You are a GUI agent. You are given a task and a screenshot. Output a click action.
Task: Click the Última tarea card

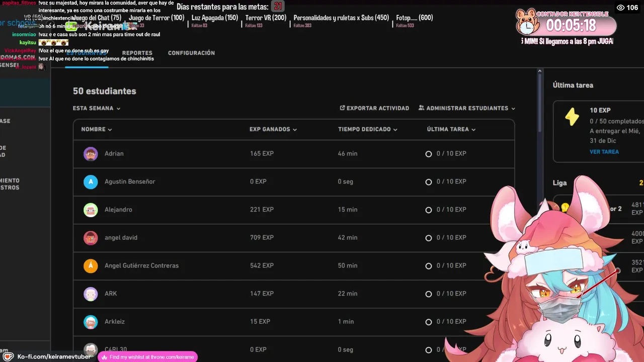pos(598,131)
